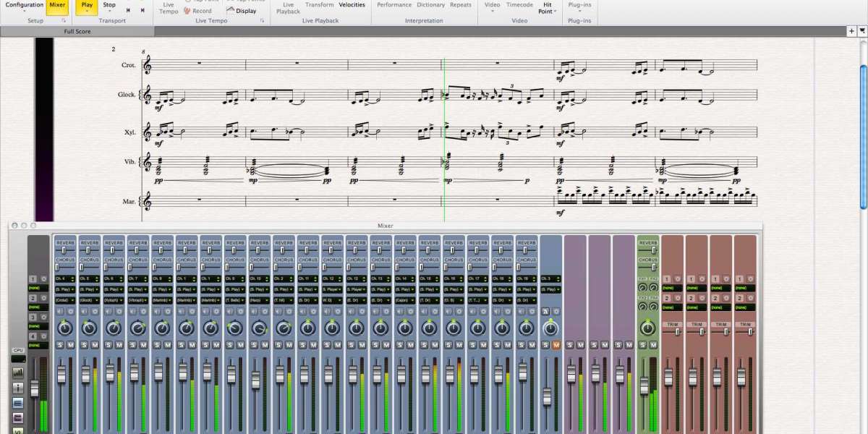868x434 pixels.
Task: Solo the Glock strip
Action: click(x=84, y=345)
